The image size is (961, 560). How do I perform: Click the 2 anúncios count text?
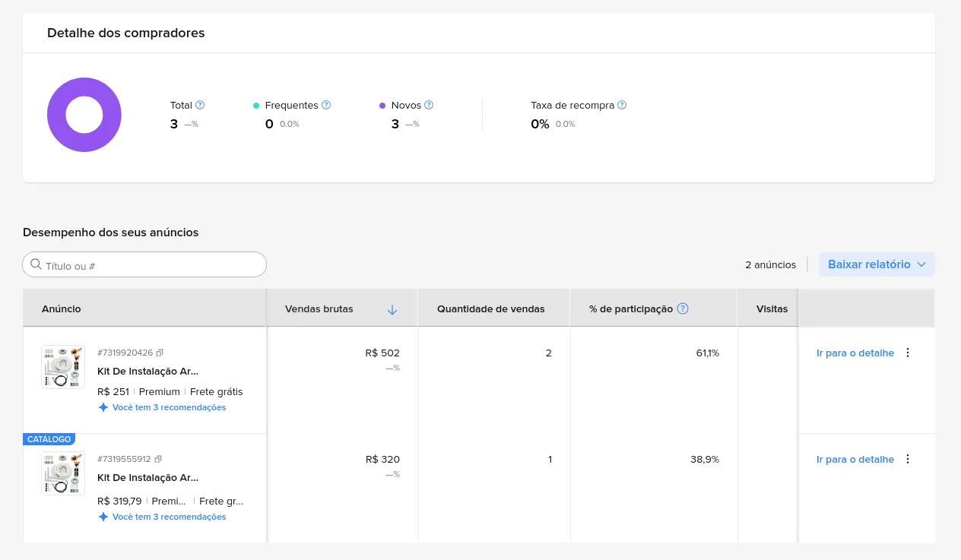tap(771, 264)
